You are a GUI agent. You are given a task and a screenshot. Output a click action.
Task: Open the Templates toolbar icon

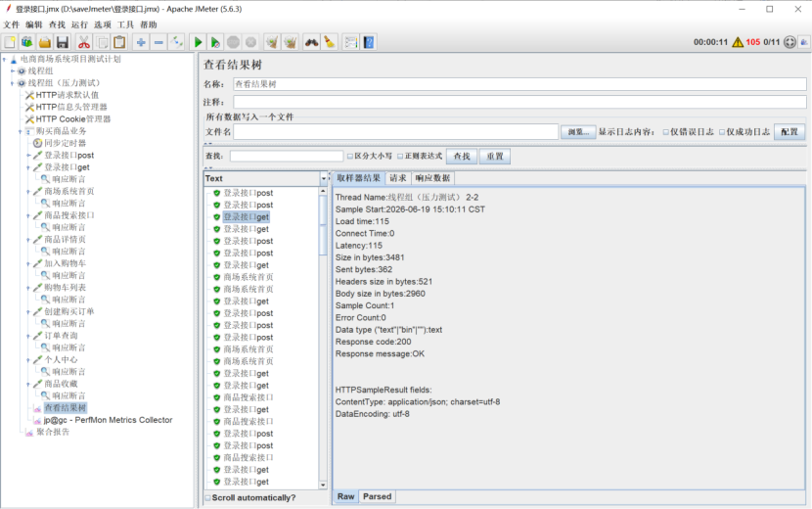[27, 42]
